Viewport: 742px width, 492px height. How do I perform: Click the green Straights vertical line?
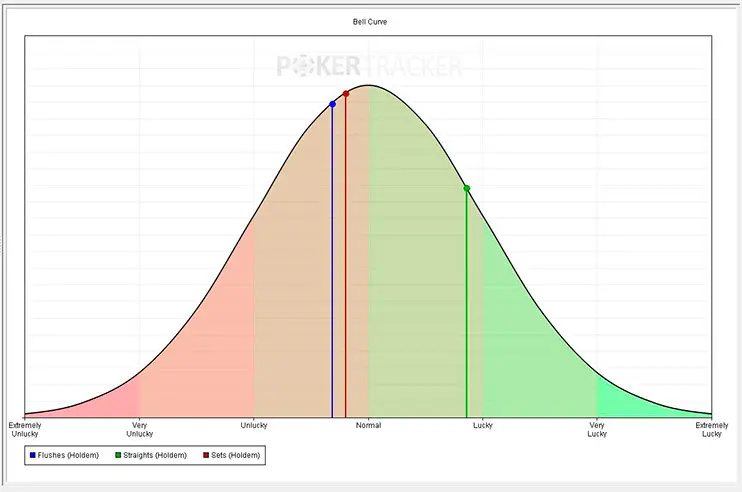click(467, 305)
